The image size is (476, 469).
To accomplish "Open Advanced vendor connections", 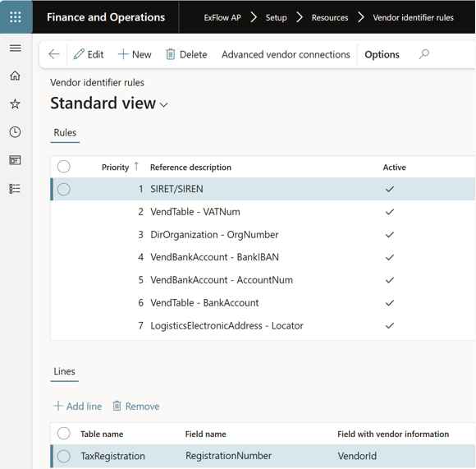I will tap(286, 54).
